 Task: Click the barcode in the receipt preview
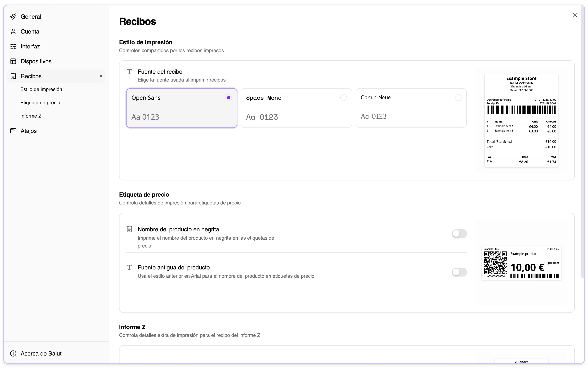tap(521, 110)
